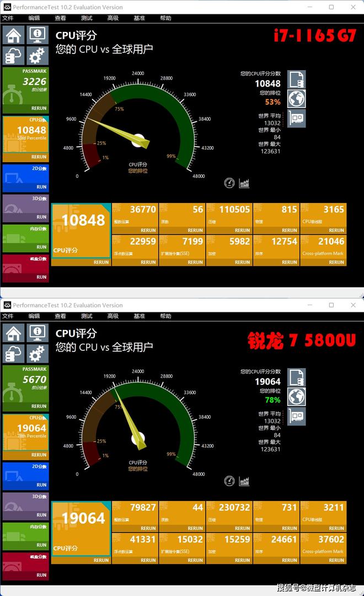Open System Information icon in the Ryzen 5800U window
Screen dimensions: 364x596
(x=38, y=333)
